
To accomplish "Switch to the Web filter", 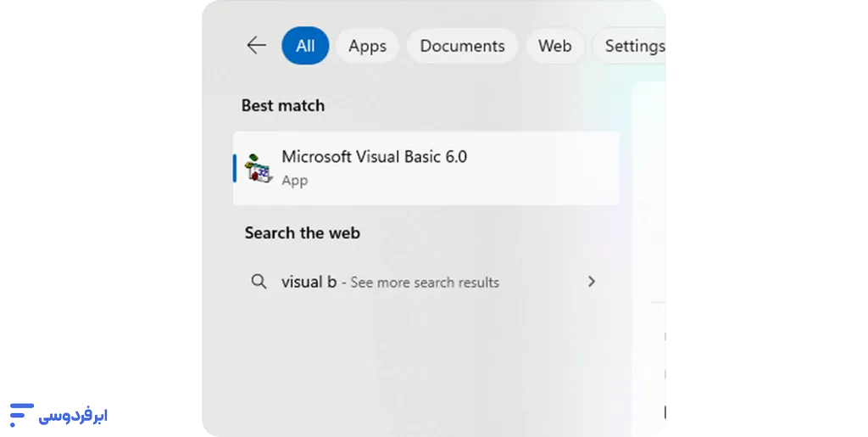I will 554,46.
